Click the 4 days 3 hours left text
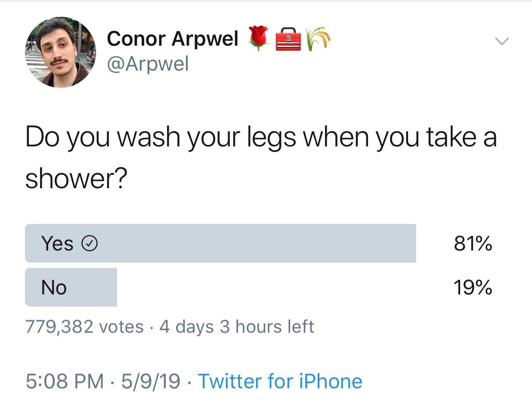The width and height of the screenshot is (532, 413). tap(237, 327)
